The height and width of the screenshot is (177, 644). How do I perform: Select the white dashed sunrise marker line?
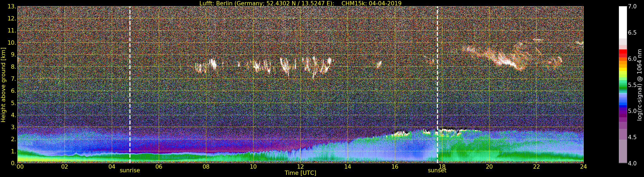pyautogui.click(x=130, y=85)
